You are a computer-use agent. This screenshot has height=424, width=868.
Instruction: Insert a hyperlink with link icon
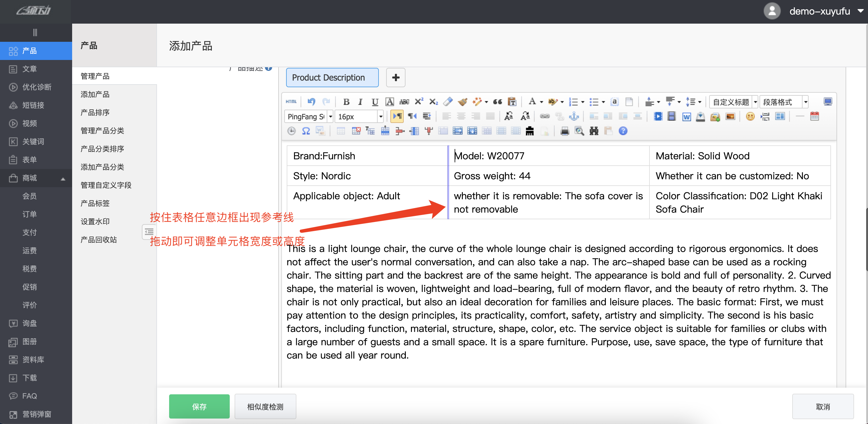pos(545,116)
